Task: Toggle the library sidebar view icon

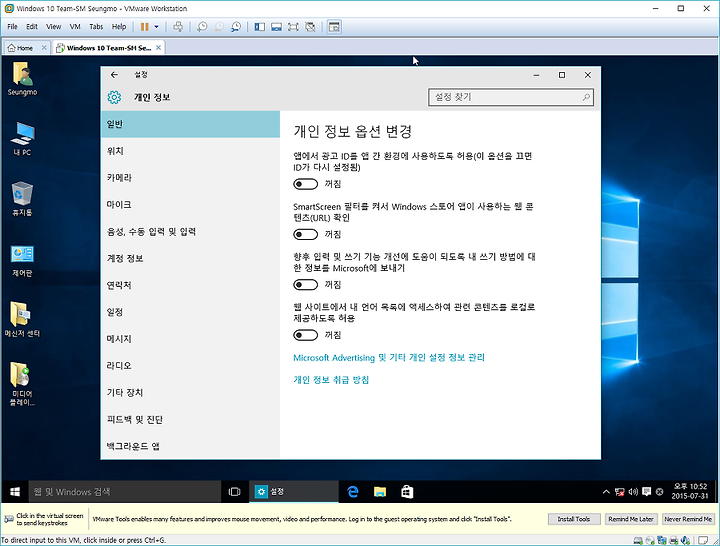Action: coord(259,27)
